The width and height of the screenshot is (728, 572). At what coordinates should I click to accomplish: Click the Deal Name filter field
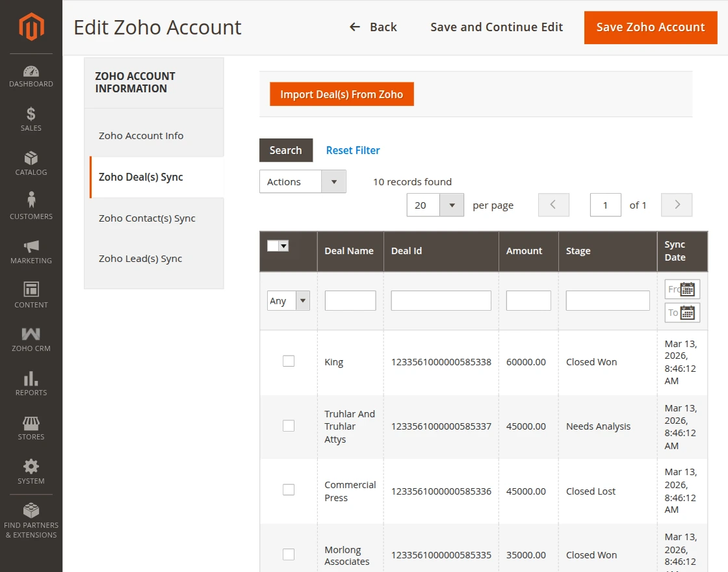coord(350,300)
